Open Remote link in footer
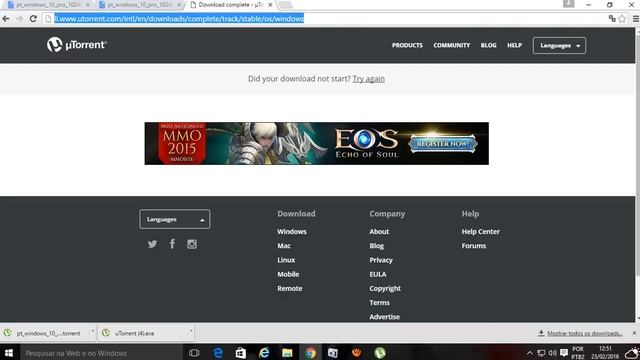The height and width of the screenshot is (360, 640). 290,288
